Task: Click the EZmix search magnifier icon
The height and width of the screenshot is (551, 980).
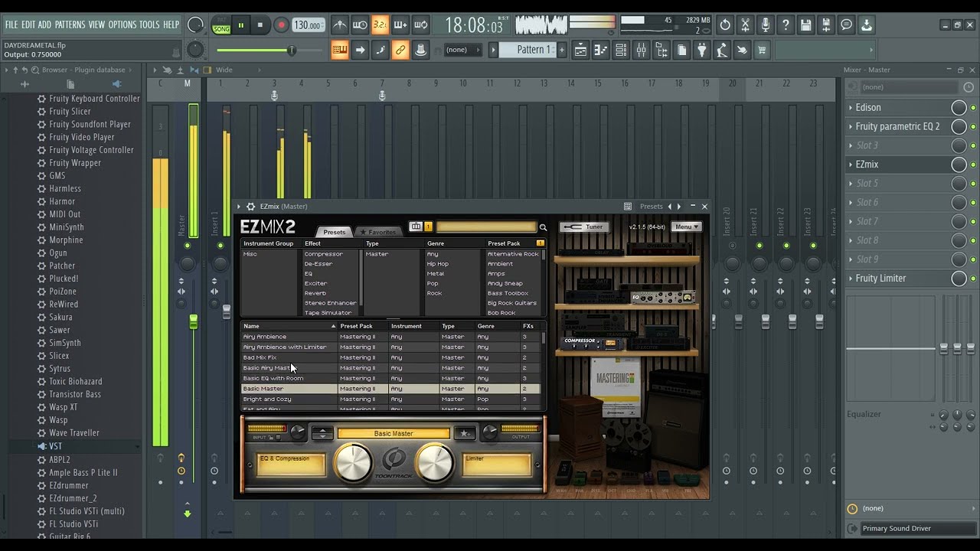Action: tap(544, 227)
